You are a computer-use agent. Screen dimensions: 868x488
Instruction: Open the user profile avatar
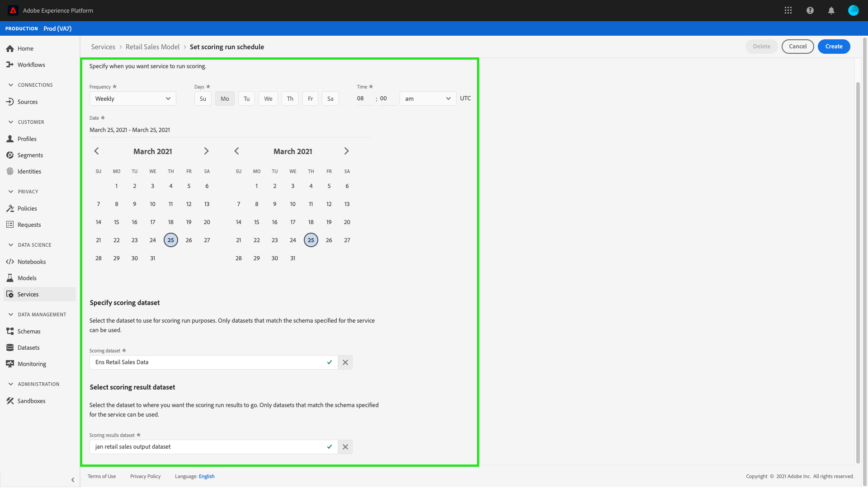(x=853, y=10)
